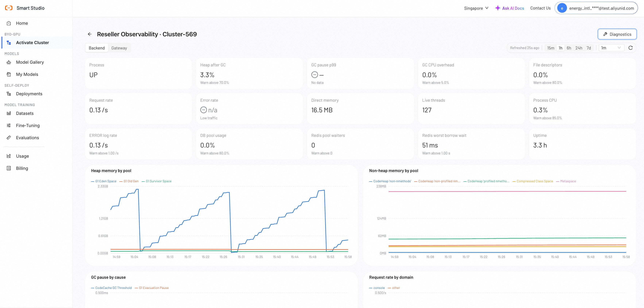Toggle CodeCache GC Threshold legend series
Screen dimensions: 644x308
(x=111, y=288)
